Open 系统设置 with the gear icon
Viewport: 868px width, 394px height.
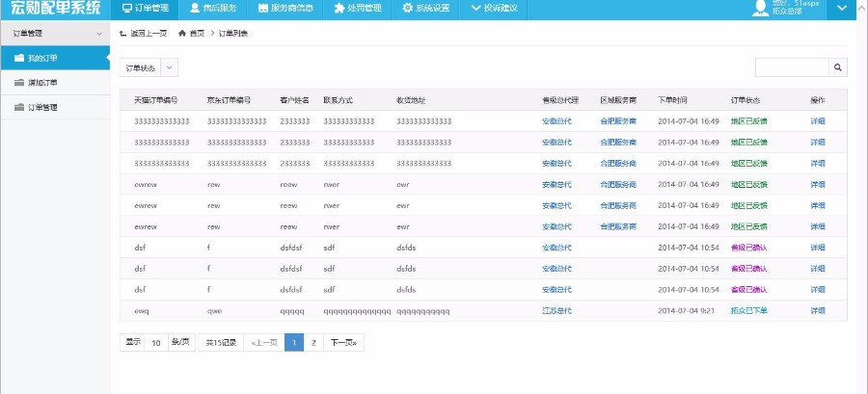click(425, 9)
